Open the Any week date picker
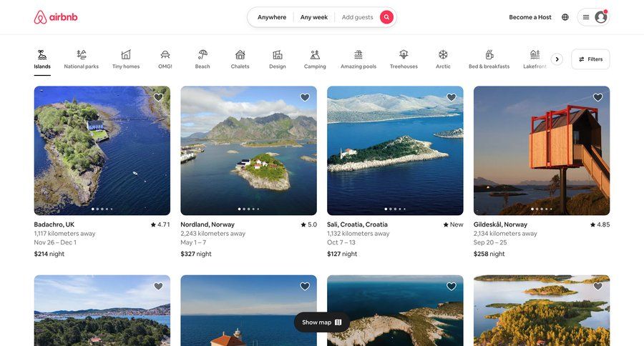Image resolution: width=644 pixels, height=346 pixels. [x=314, y=17]
